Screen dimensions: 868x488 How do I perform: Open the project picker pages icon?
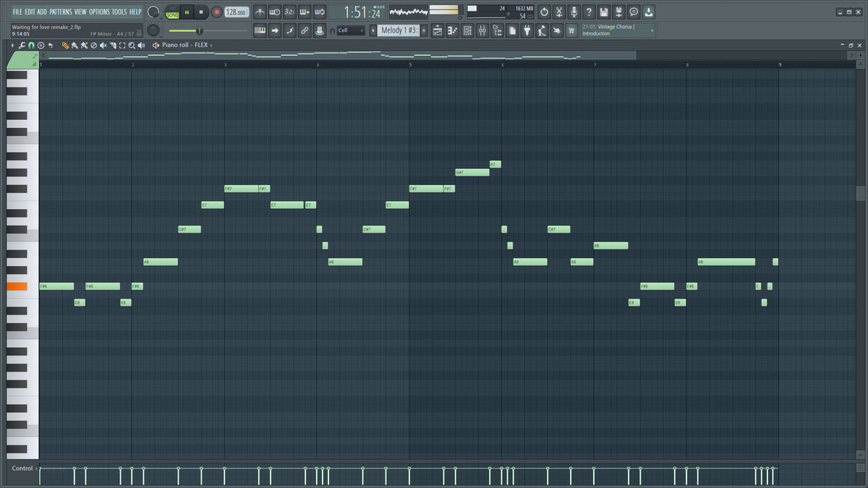(512, 30)
